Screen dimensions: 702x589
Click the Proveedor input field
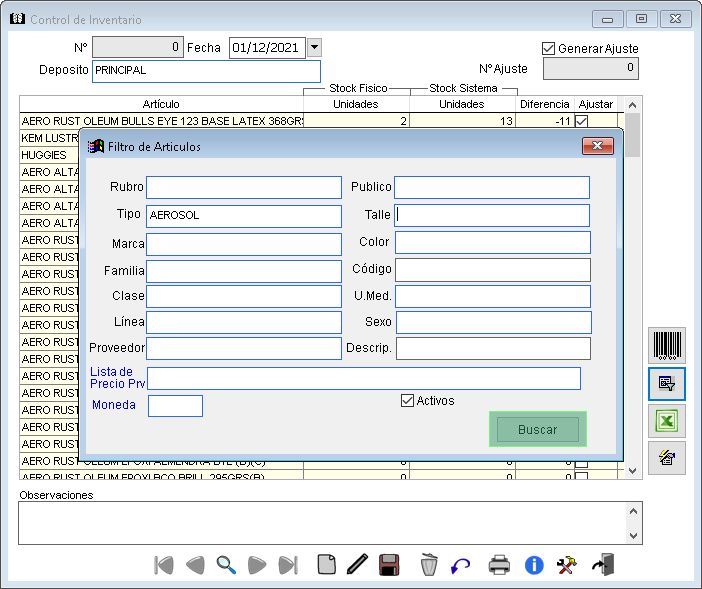(244, 348)
